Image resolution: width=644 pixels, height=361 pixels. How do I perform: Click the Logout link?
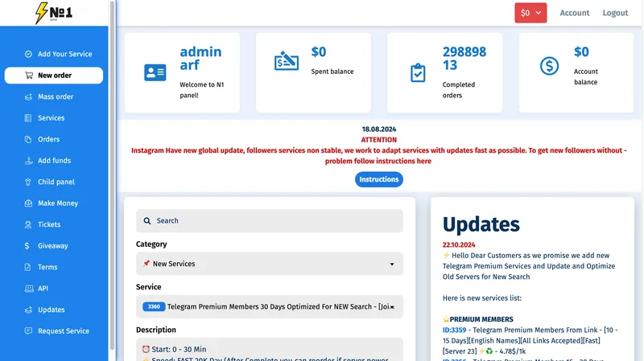615,13
